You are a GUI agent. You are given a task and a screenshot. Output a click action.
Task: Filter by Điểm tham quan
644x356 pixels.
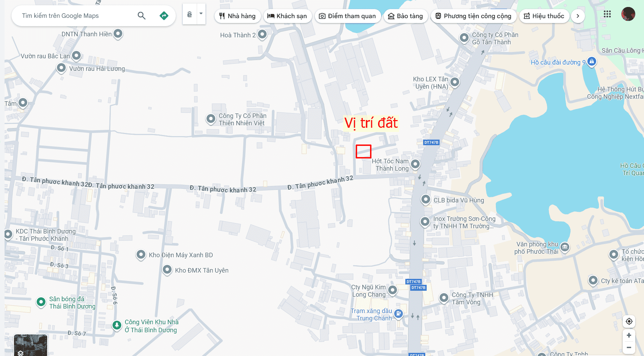coord(348,16)
